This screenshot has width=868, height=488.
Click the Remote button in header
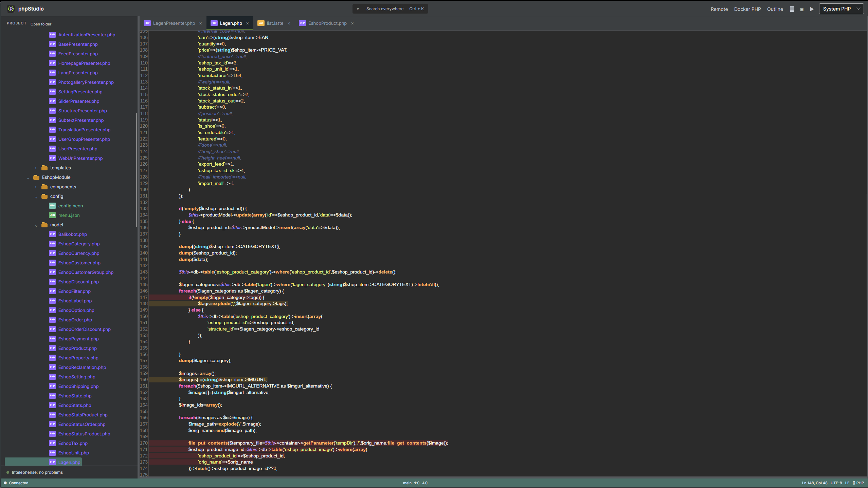(x=719, y=9)
